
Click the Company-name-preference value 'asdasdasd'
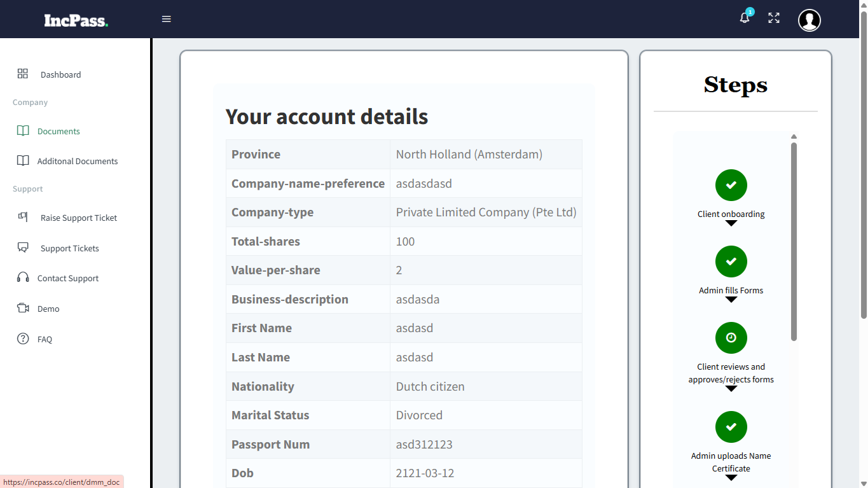coord(424,183)
